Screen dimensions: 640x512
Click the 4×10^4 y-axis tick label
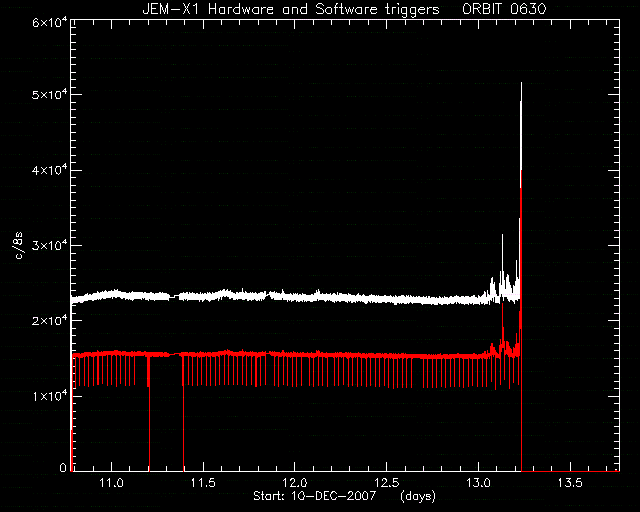[49, 170]
